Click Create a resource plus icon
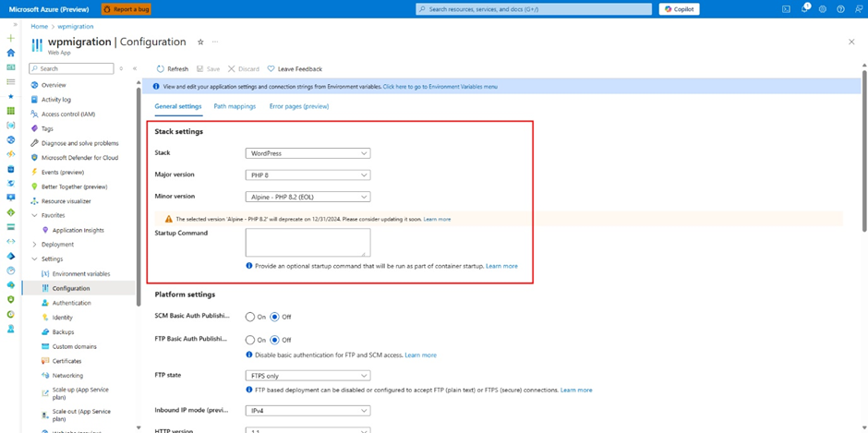This screenshot has height=433, width=868. (10, 38)
